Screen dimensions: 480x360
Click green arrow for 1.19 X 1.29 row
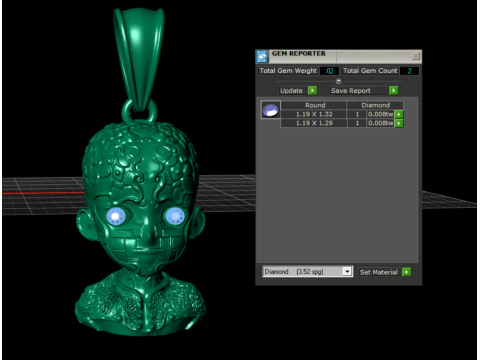pos(399,123)
